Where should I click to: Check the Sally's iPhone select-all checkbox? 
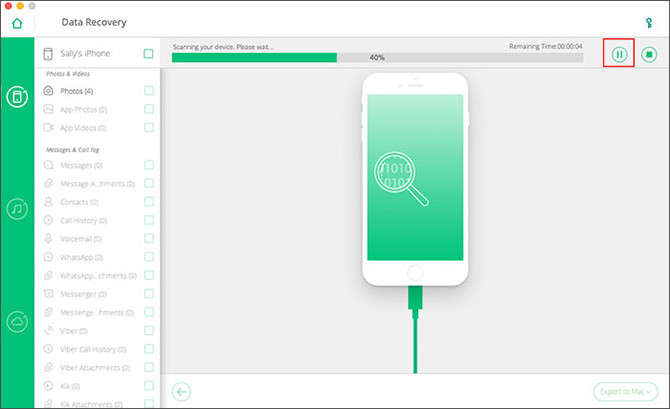tap(148, 54)
